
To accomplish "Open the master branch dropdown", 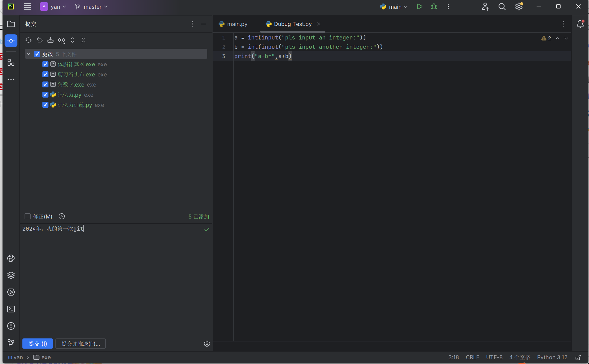I will coord(92,7).
